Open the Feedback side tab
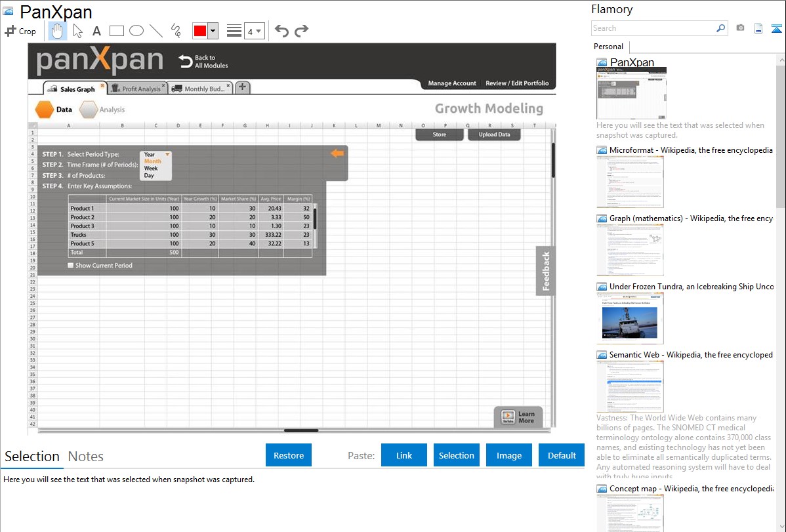The image size is (786, 532). (546, 271)
